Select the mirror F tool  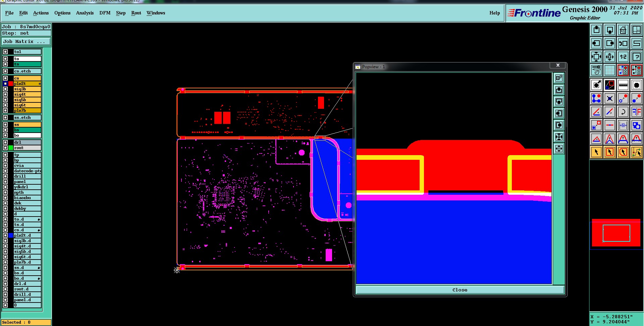[637, 112]
